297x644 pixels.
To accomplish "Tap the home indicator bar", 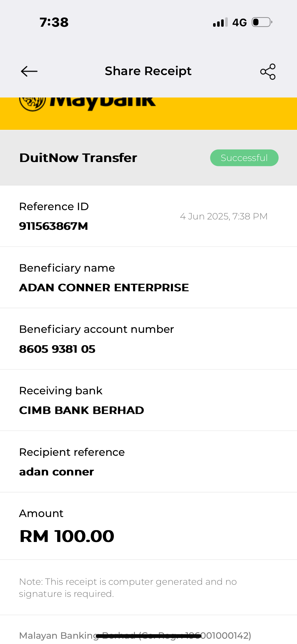I will [148, 636].
